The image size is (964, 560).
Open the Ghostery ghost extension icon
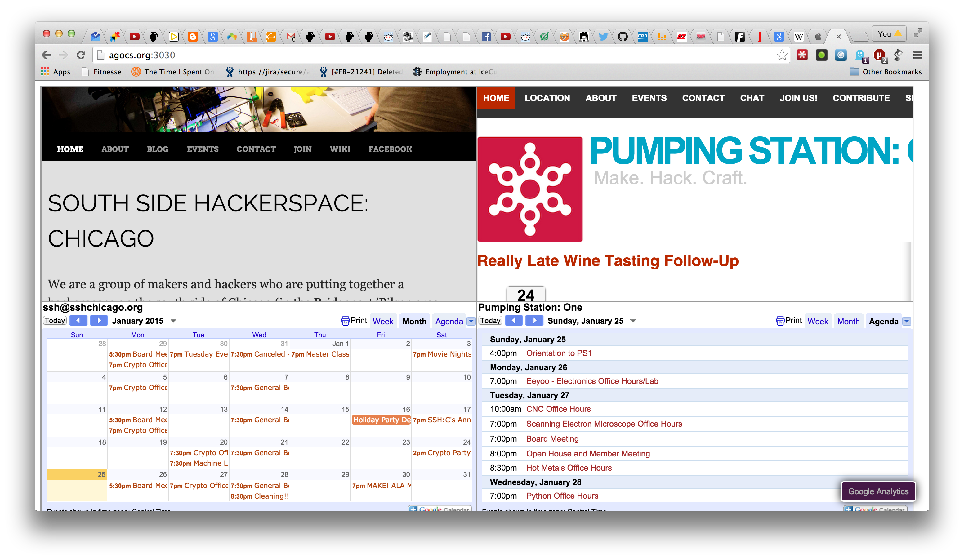click(860, 55)
